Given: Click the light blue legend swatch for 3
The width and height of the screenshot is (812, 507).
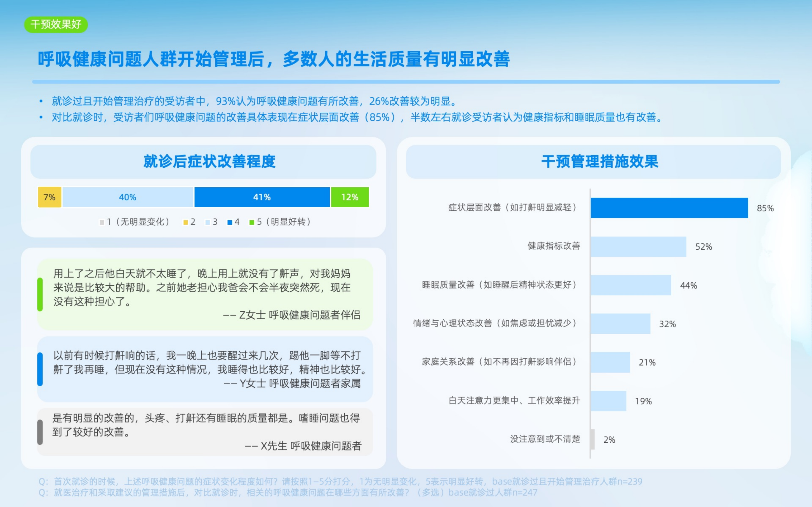Looking at the screenshot, I should point(207,222).
